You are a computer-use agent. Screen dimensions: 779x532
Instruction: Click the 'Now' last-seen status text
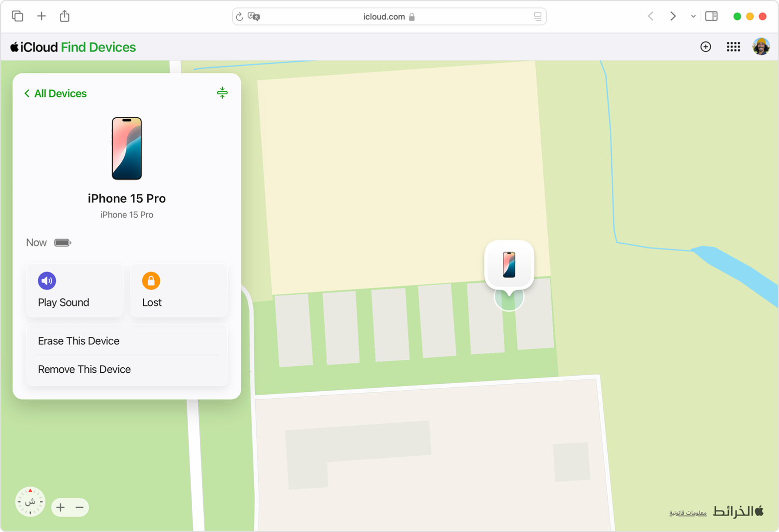[36, 243]
